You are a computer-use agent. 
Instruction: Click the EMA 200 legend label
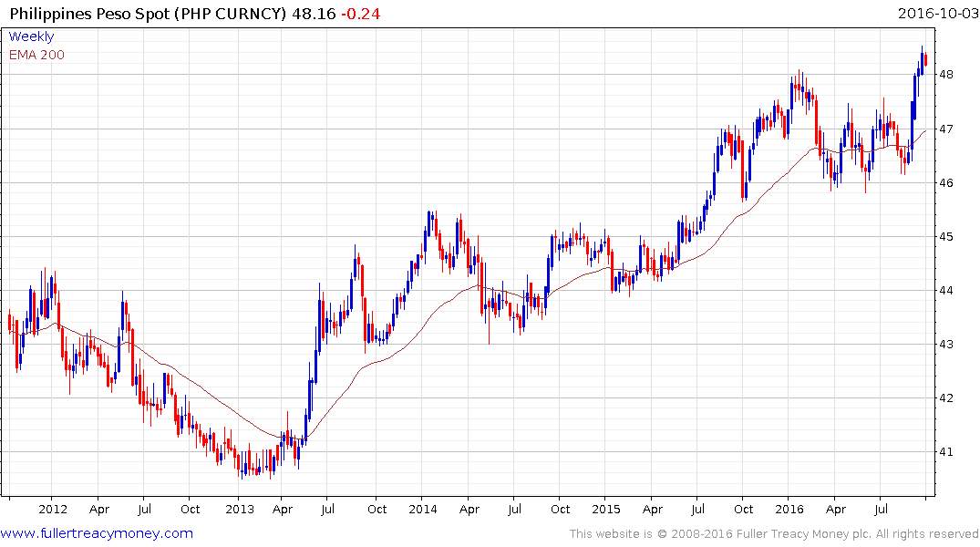coord(36,55)
